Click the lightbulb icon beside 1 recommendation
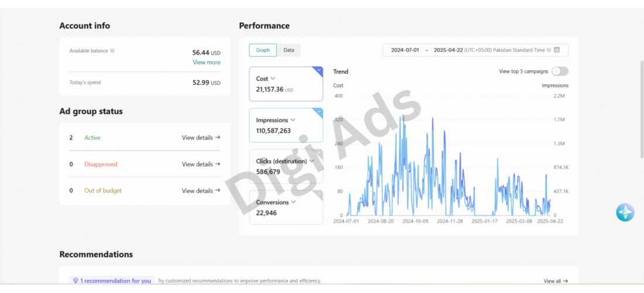This screenshot has width=644, height=293. click(x=76, y=281)
